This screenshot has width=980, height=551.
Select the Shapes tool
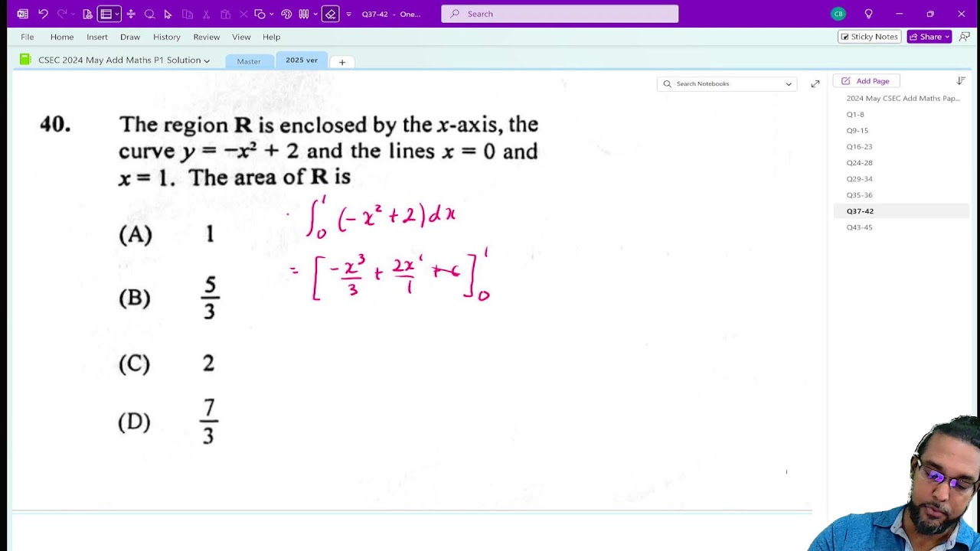coord(260,14)
